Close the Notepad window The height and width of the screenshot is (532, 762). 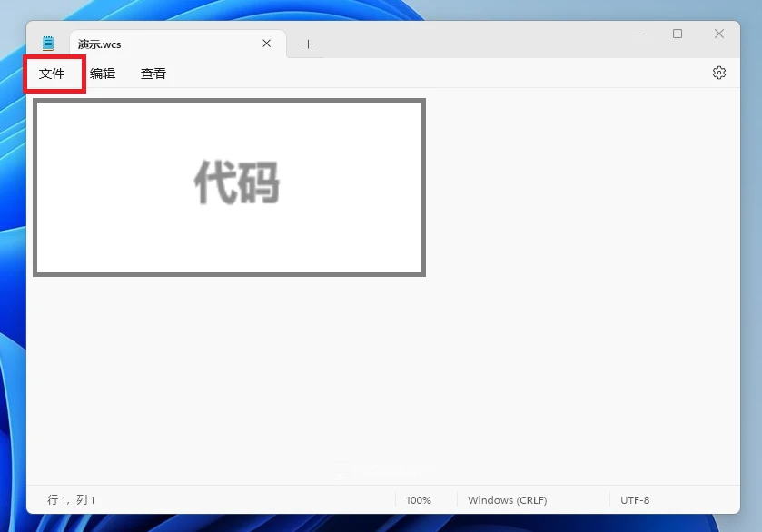[719, 34]
